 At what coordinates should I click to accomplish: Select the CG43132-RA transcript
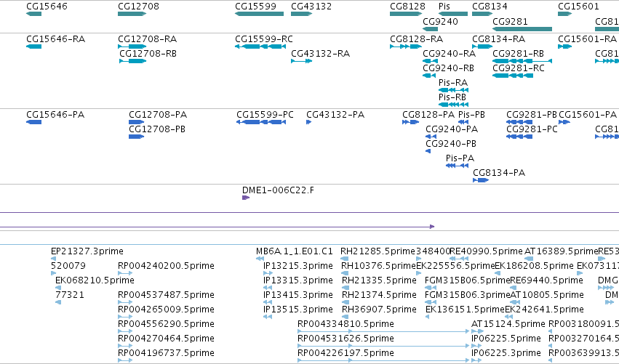(x=301, y=61)
